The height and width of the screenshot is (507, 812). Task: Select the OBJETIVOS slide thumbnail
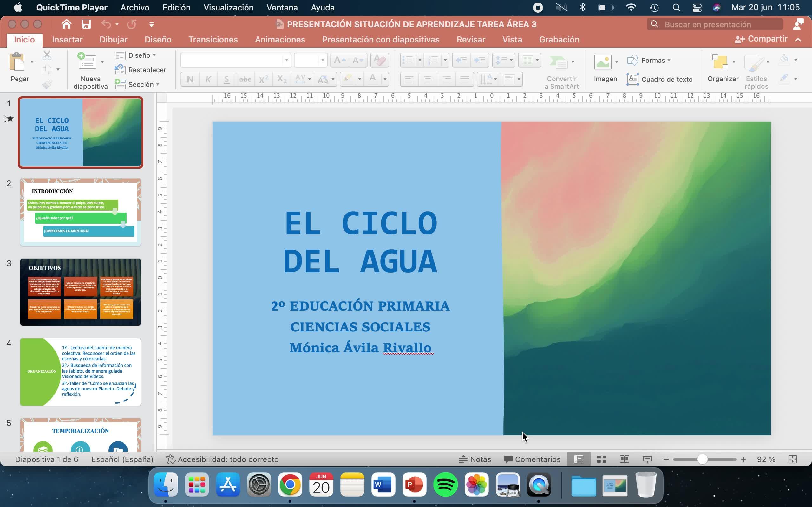pos(81,292)
